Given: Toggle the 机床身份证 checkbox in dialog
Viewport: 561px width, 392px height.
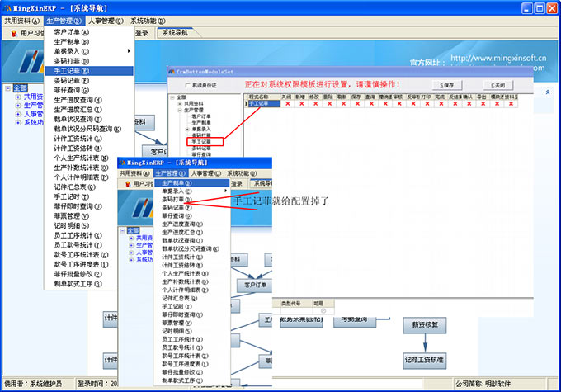Looking at the screenshot, I should 188,85.
